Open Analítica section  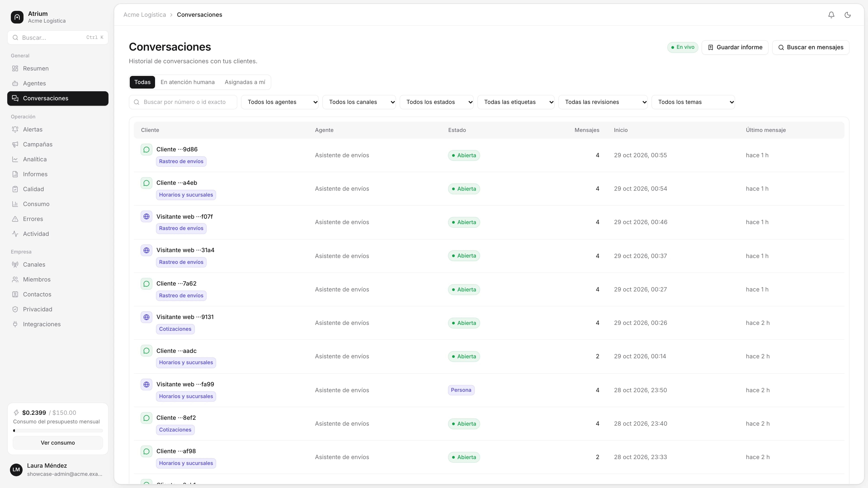[x=58, y=159]
